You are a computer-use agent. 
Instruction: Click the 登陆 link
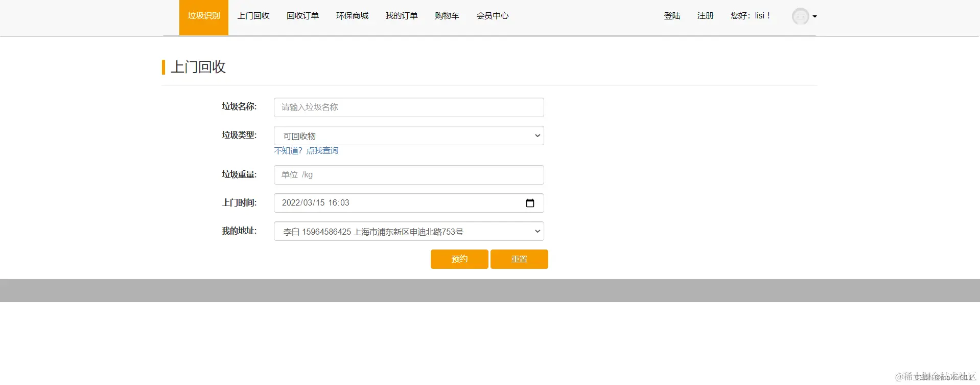click(x=672, y=16)
